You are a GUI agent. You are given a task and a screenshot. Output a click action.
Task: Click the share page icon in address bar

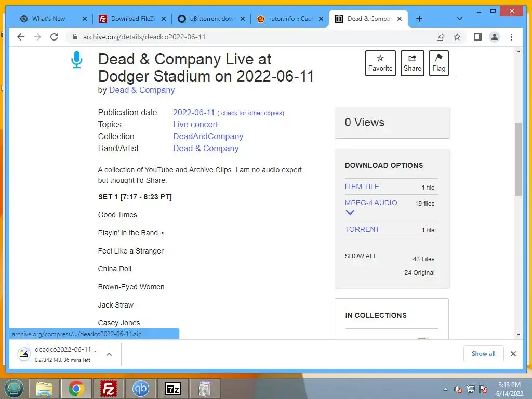tap(441, 37)
